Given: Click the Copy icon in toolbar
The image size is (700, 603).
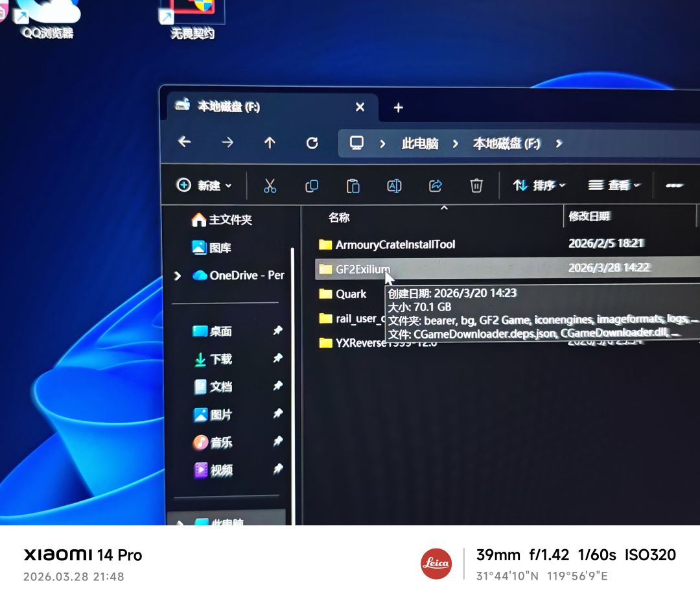Looking at the screenshot, I should (x=311, y=186).
